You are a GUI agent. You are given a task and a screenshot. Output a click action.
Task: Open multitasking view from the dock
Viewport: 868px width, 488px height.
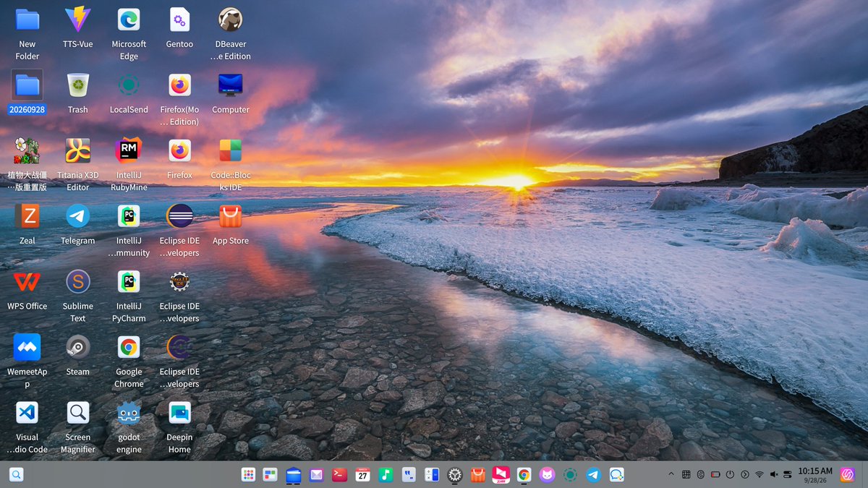click(271, 475)
